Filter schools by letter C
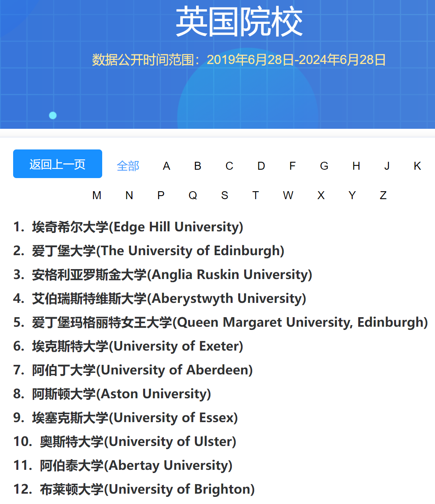The image size is (435, 504). (x=229, y=166)
